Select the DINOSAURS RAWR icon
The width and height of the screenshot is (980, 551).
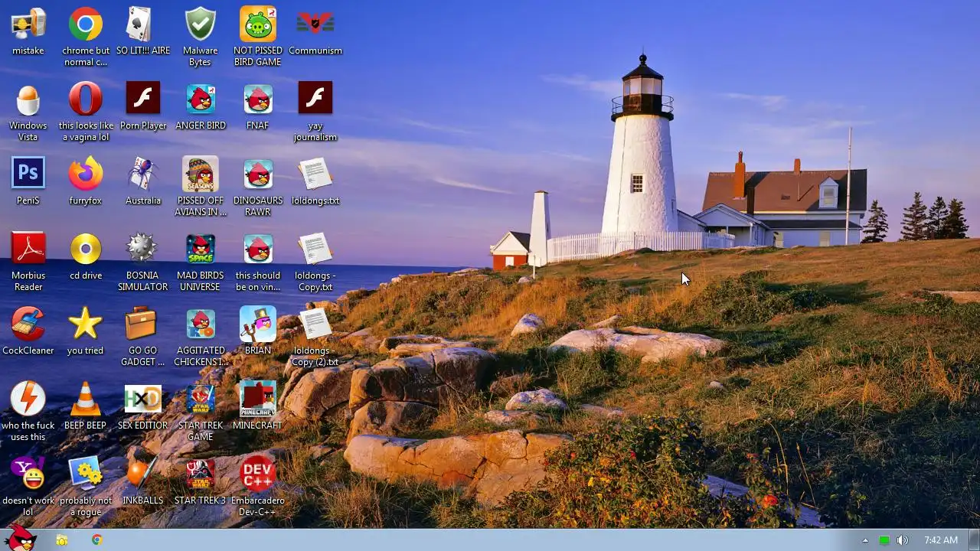pos(258,174)
